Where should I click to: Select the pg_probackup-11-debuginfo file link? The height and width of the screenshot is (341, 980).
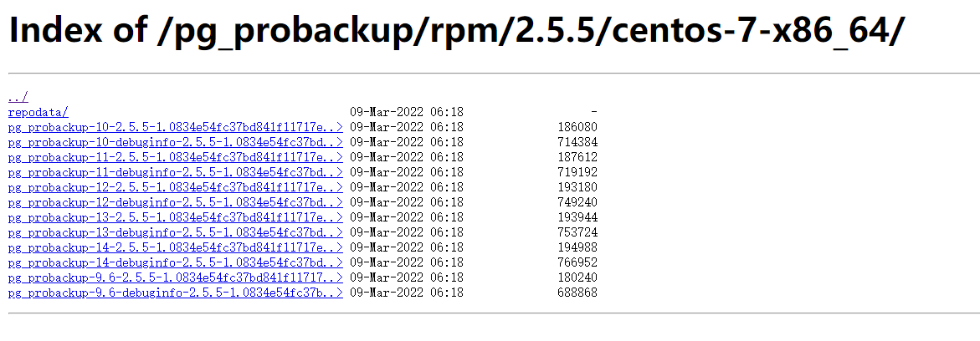click(x=176, y=172)
